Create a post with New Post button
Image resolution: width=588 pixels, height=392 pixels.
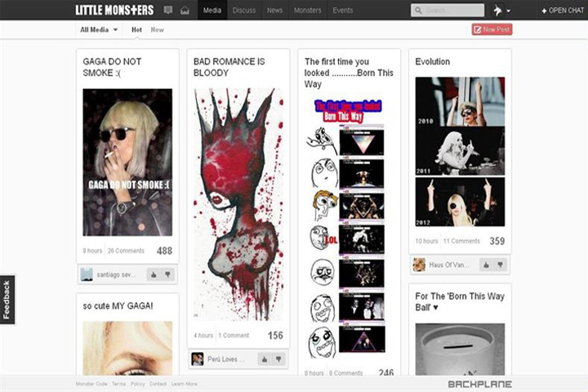[492, 29]
